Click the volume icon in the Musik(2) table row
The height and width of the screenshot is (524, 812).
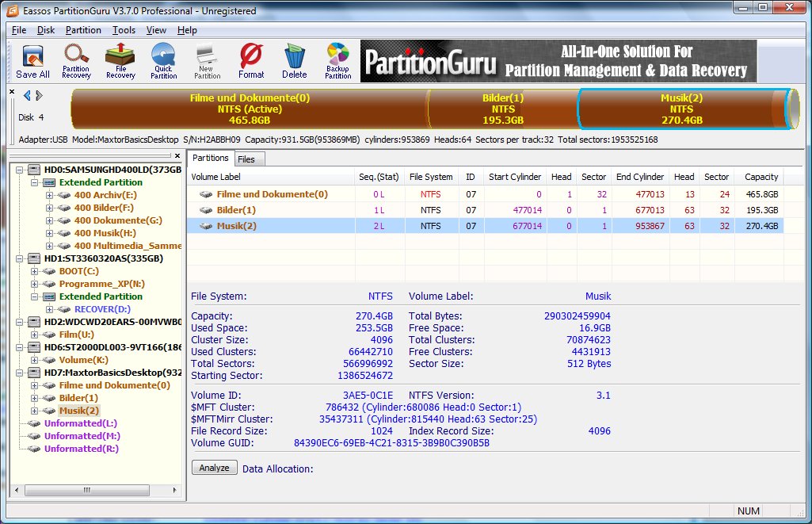click(206, 226)
